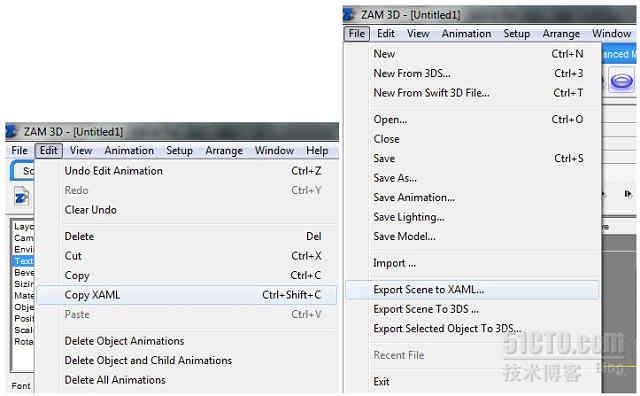Choose Clear Undo from Edit menu
The width and height of the screenshot is (640, 396).
tap(187, 210)
